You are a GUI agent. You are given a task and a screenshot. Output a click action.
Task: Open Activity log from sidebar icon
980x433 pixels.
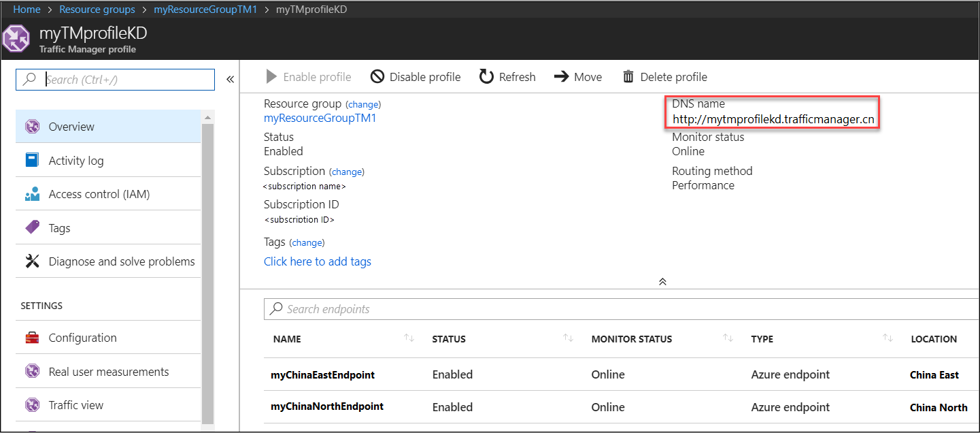tap(32, 161)
